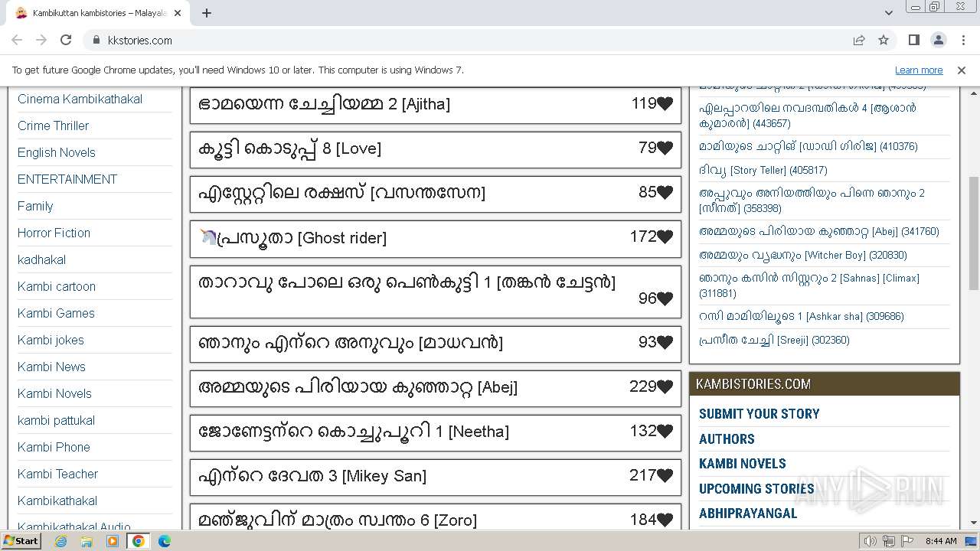Open the story by [Neetha]
Image resolution: width=980 pixels, height=551 pixels.
click(353, 432)
